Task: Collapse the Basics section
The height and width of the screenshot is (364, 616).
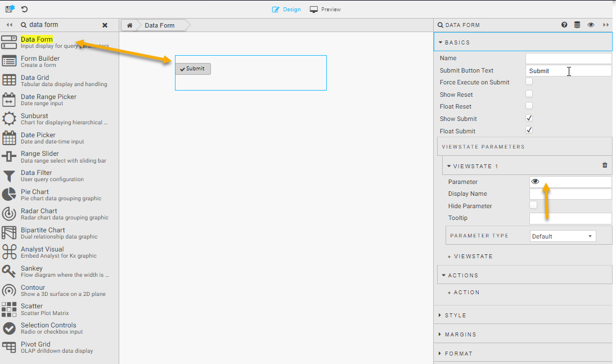Action: tap(457, 43)
